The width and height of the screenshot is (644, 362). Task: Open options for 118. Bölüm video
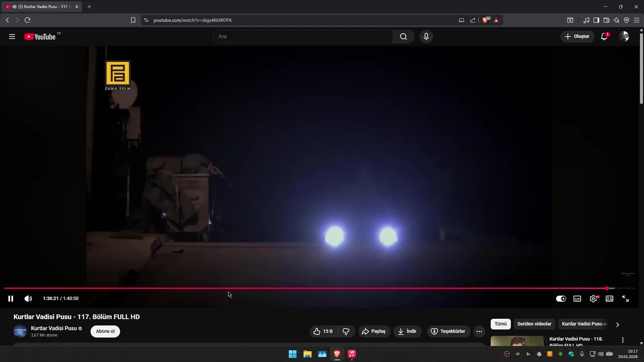tap(623, 340)
